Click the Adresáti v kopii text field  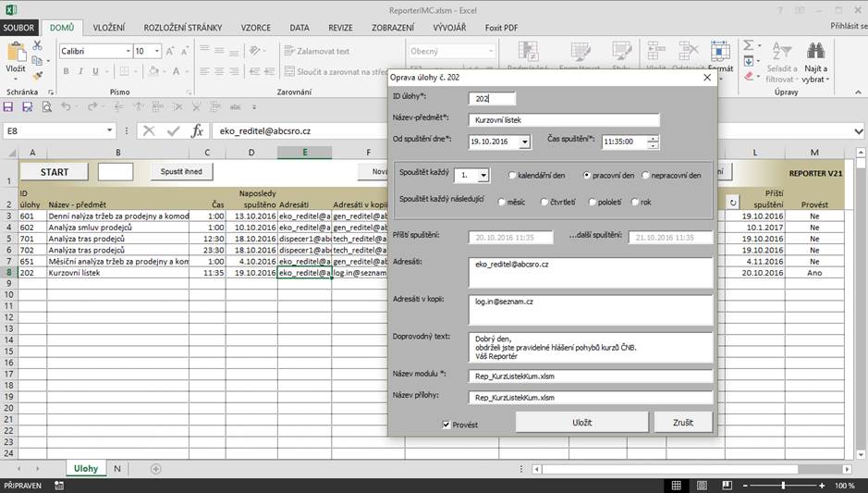(x=591, y=309)
